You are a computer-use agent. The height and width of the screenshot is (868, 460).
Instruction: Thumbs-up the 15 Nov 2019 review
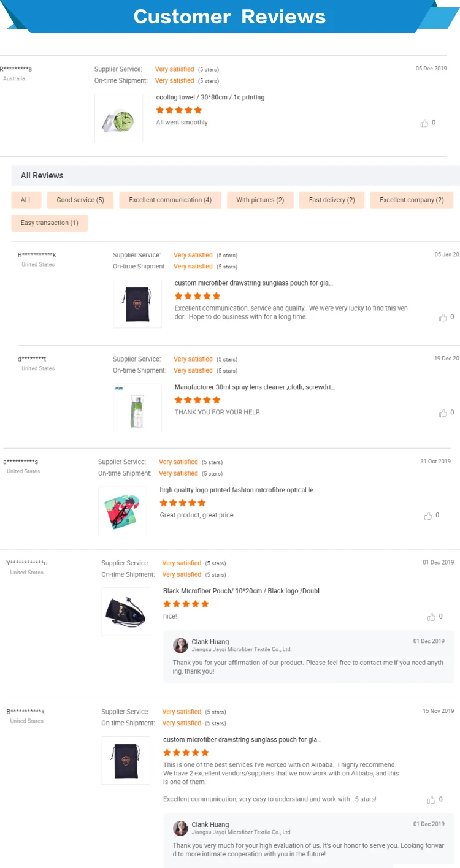tap(431, 800)
